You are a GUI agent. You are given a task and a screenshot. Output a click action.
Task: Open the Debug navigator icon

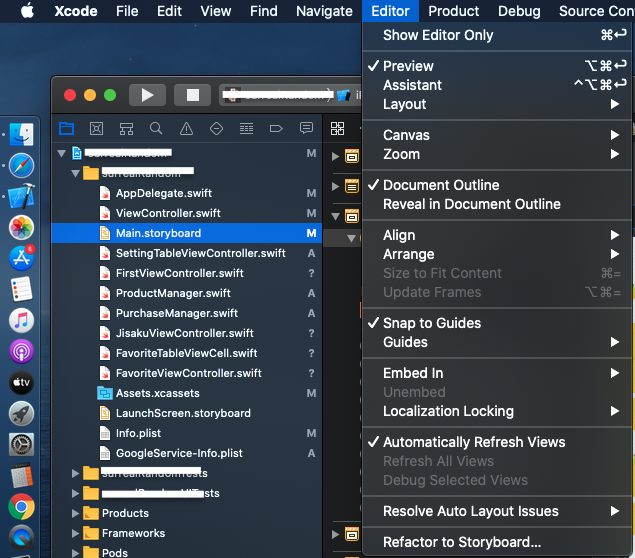(x=246, y=129)
